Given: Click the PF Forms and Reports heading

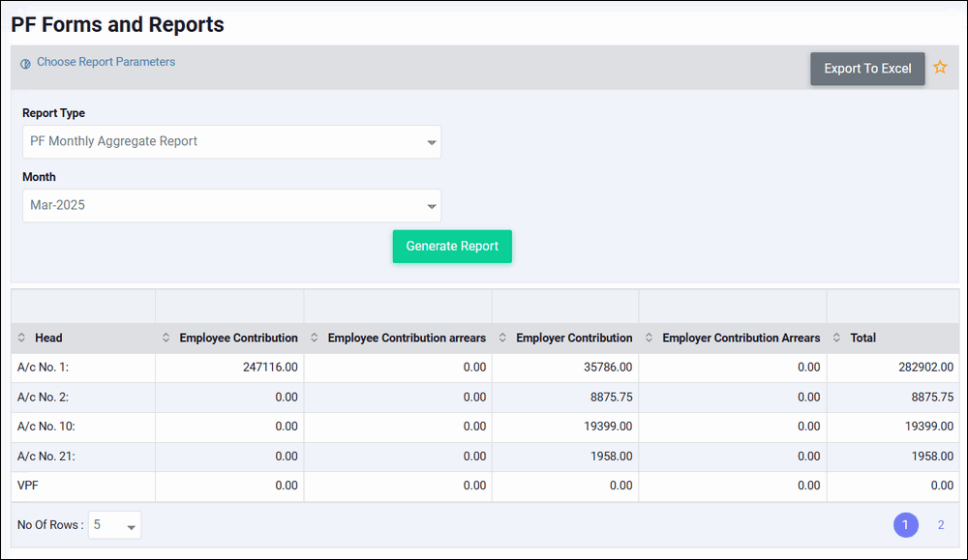Looking at the screenshot, I should click(117, 25).
